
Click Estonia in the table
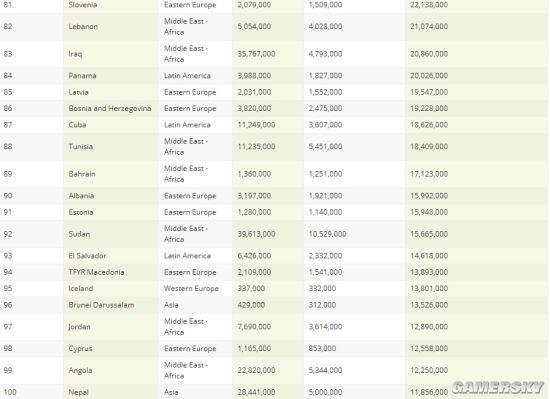pyautogui.click(x=81, y=212)
